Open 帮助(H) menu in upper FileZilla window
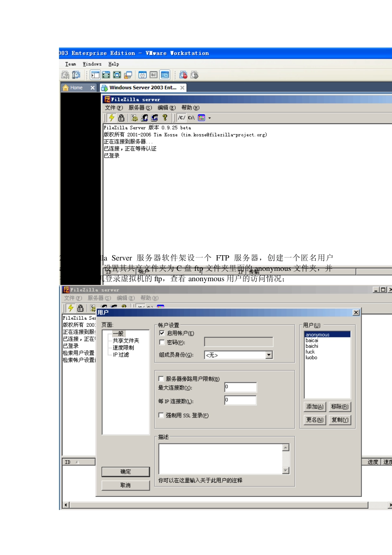This screenshot has width=392, height=555. [x=191, y=108]
